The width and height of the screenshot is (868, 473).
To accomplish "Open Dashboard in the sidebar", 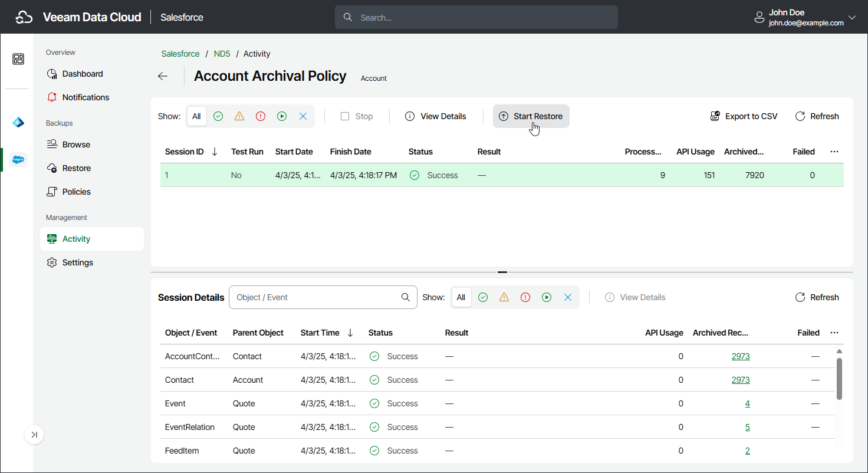I will pos(92,74).
